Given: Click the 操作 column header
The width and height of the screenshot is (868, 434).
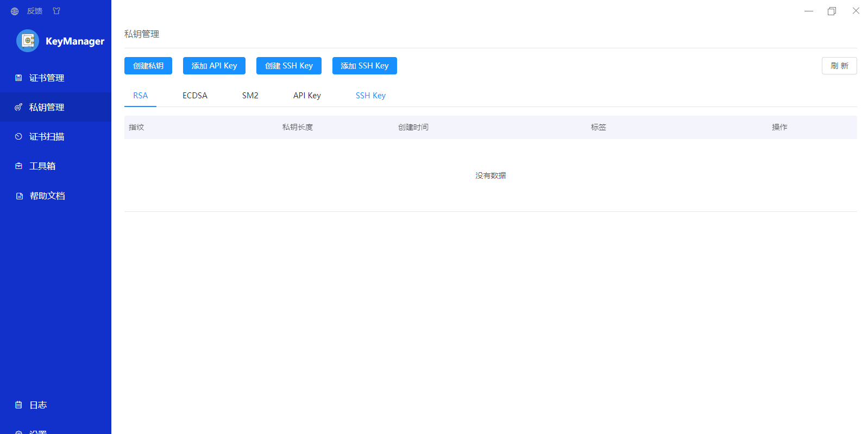Looking at the screenshot, I should coord(779,127).
